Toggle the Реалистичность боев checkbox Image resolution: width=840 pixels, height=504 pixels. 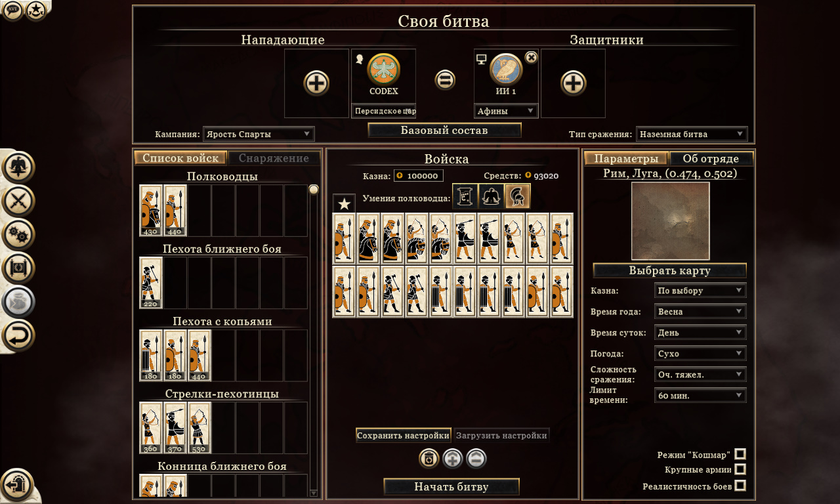[740, 486]
